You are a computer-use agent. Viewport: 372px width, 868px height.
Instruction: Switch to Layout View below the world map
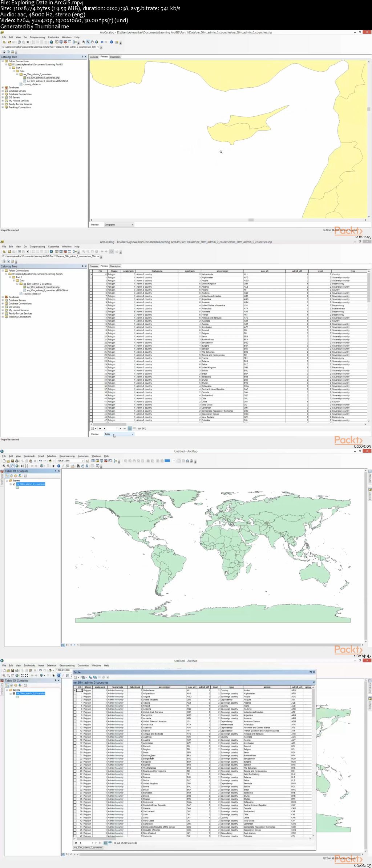[x=66, y=645]
